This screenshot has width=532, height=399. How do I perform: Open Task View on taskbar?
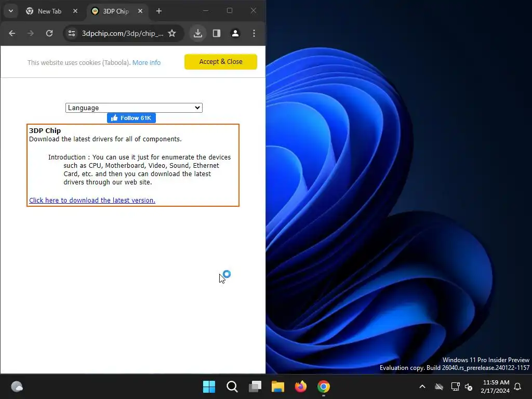[x=255, y=387]
